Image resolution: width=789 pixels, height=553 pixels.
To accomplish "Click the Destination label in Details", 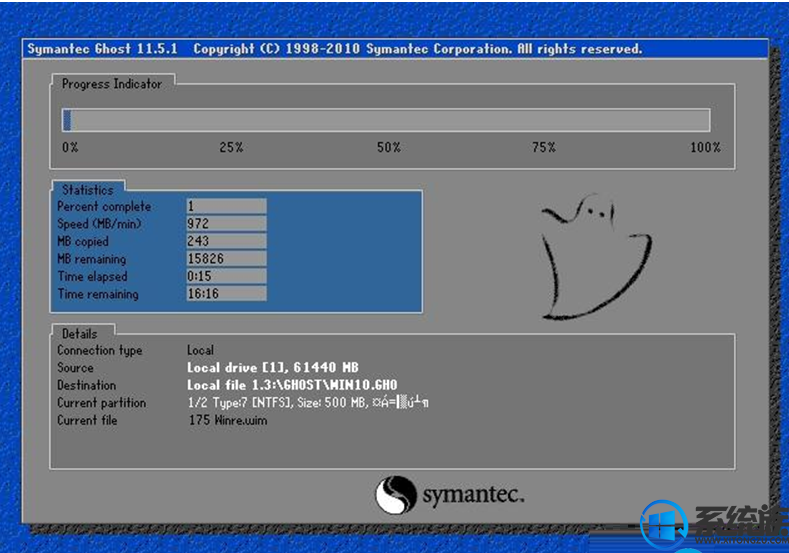I will [x=87, y=385].
